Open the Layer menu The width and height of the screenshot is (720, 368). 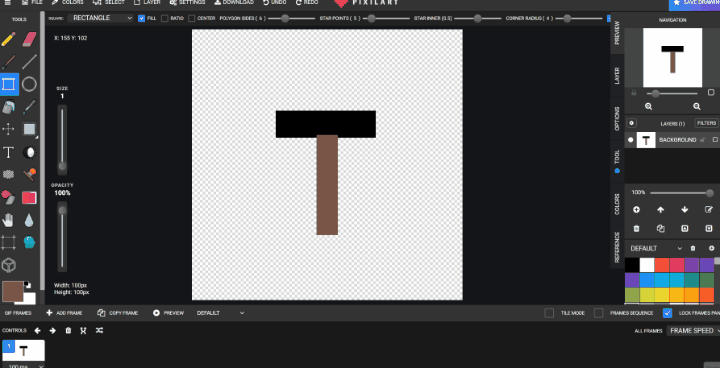pyautogui.click(x=147, y=2)
